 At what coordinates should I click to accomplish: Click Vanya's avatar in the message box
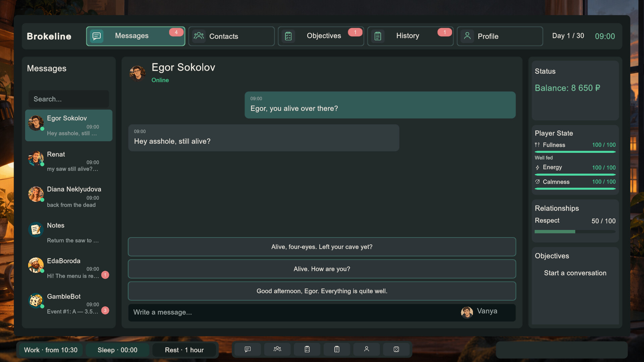click(467, 312)
